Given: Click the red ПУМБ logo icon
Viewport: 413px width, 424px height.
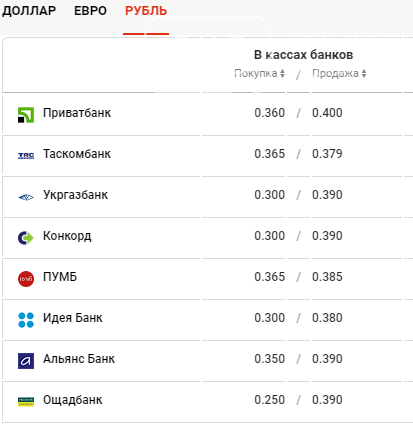Looking at the screenshot, I should (26, 279).
